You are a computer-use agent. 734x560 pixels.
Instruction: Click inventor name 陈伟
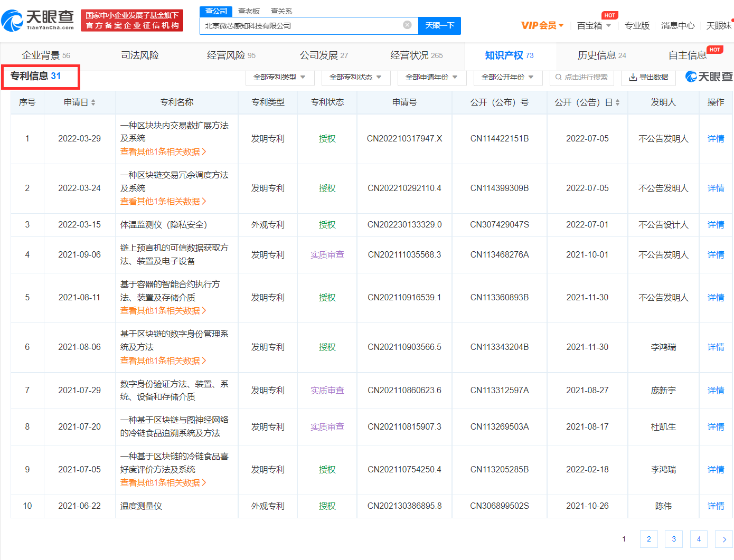tap(663, 506)
